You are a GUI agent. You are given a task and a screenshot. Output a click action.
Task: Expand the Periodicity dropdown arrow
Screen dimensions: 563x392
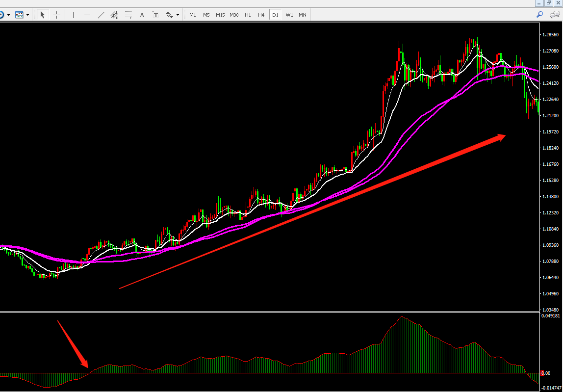(8, 15)
